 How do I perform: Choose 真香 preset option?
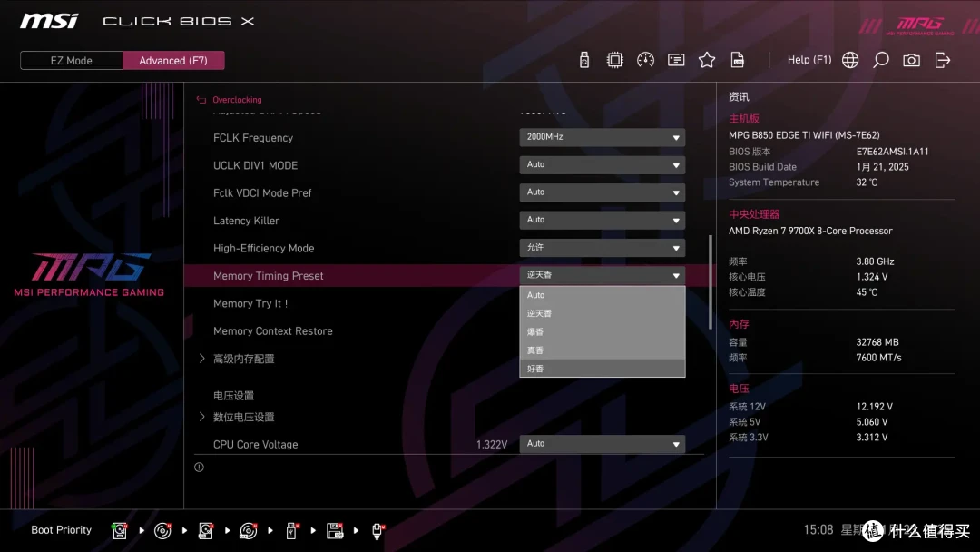point(602,350)
